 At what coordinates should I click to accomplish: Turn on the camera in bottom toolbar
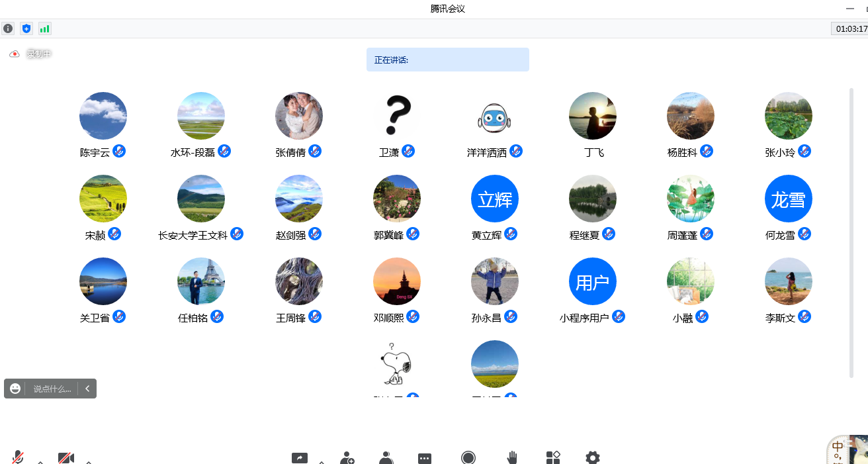pos(65,457)
